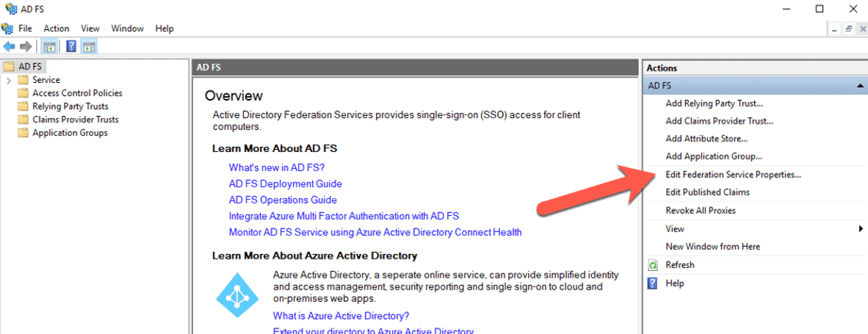The image size is (868, 334).
Task: Restore down the inner MDI window
Action: click(849, 29)
